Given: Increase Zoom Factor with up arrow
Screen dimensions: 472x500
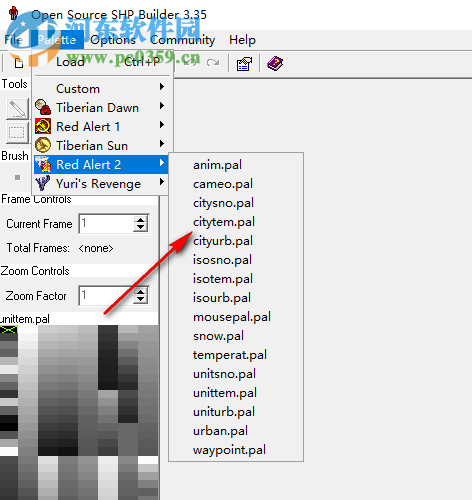Looking at the screenshot, I should pos(141,292).
